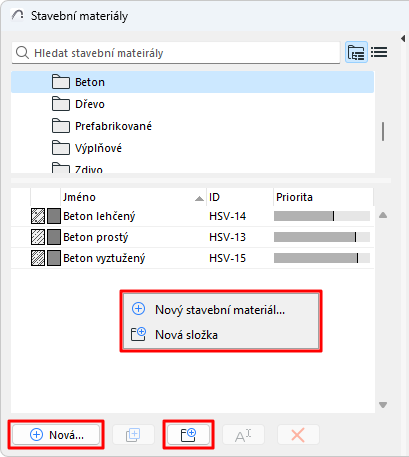Click the gray surface swatch of Beton prostý
Viewport: 409px width, 457px height.
pyautogui.click(x=54, y=237)
